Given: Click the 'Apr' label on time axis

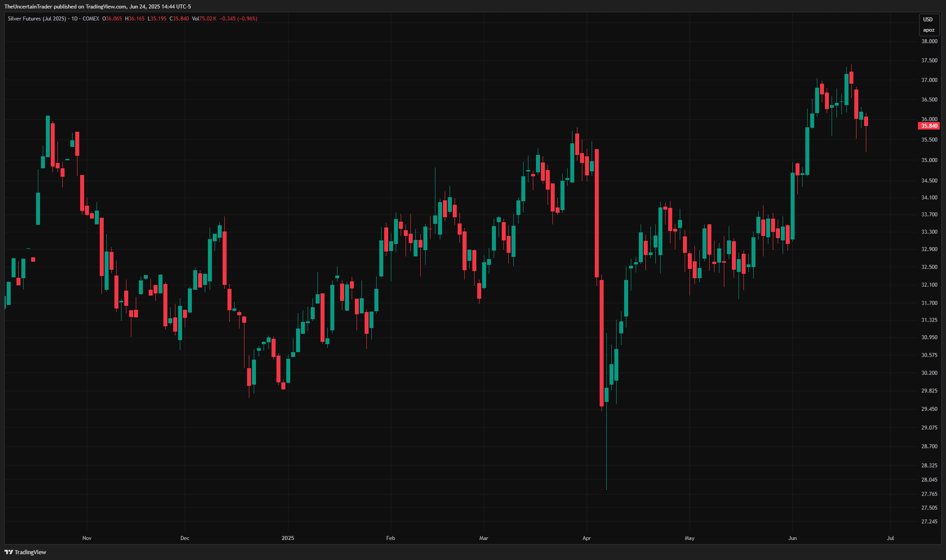Looking at the screenshot, I should click(587, 538).
